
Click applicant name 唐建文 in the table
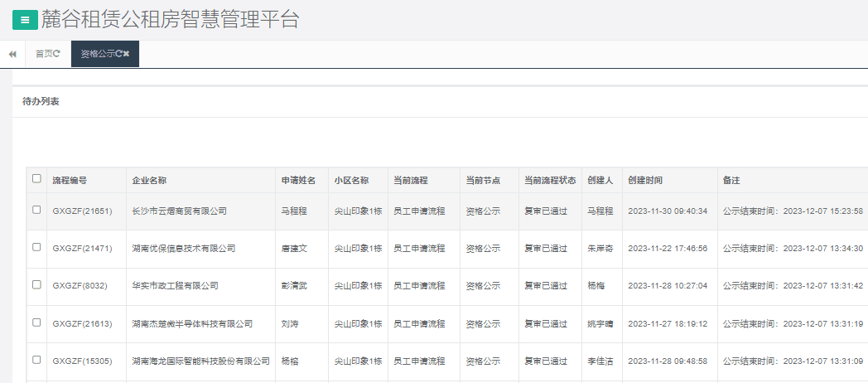[294, 249]
